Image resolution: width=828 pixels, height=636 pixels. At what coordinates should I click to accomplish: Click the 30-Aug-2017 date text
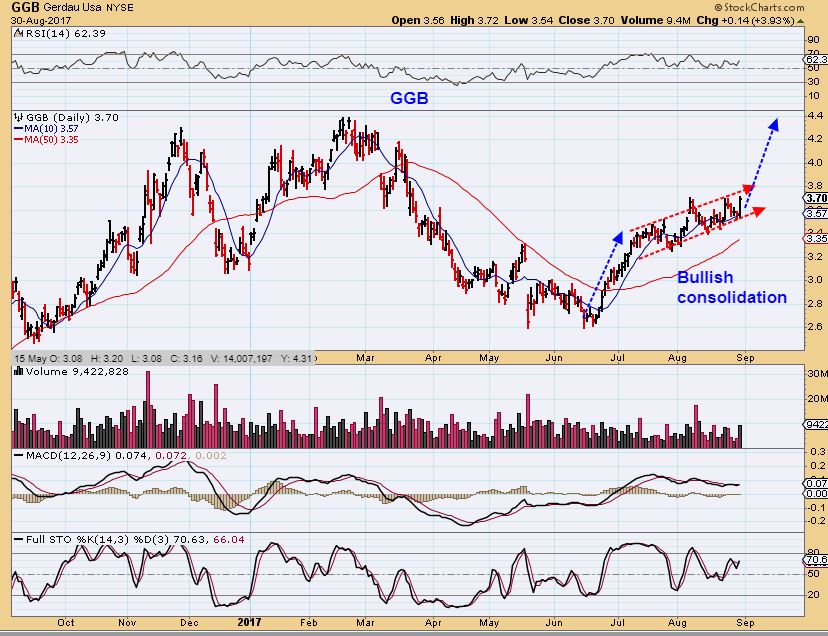coord(41,21)
